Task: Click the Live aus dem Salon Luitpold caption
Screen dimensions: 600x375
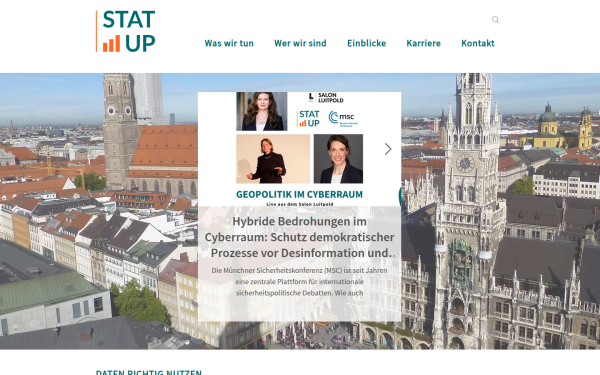Action: tap(300, 204)
